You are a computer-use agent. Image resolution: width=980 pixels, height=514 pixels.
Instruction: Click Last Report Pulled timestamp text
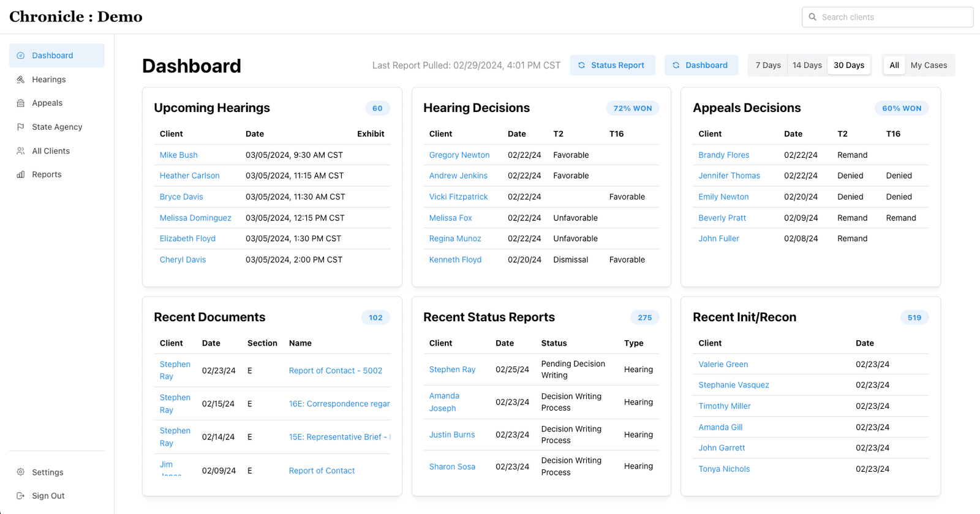tap(466, 65)
